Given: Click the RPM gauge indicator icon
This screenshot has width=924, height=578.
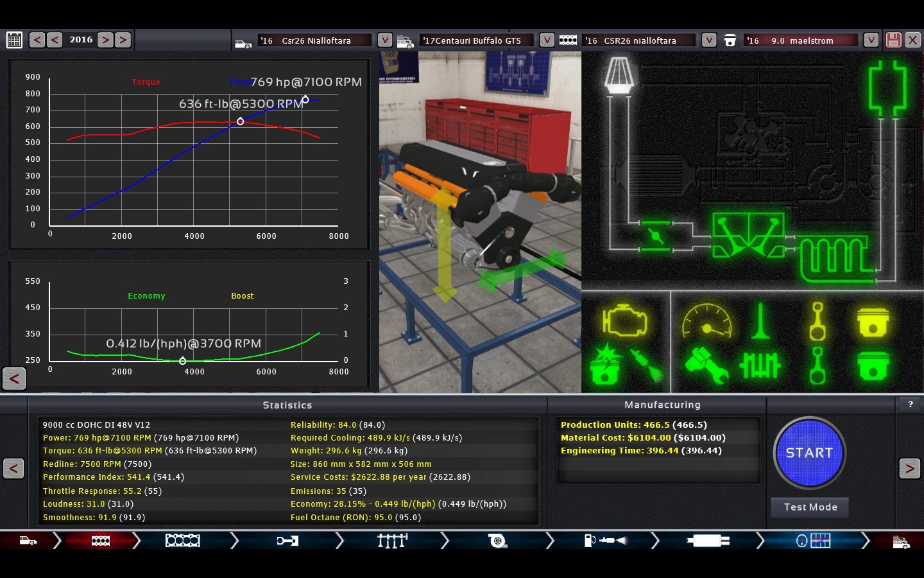Looking at the screenshot, I should (x=706, y=320).
